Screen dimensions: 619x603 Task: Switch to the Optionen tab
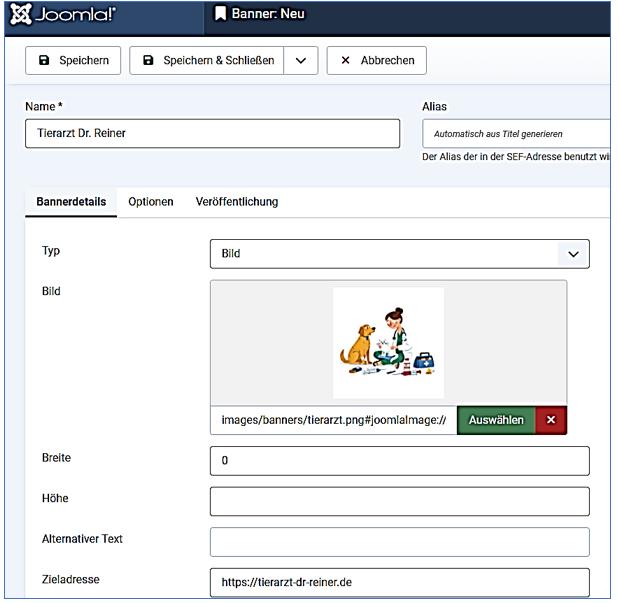[x=151, y=202]
